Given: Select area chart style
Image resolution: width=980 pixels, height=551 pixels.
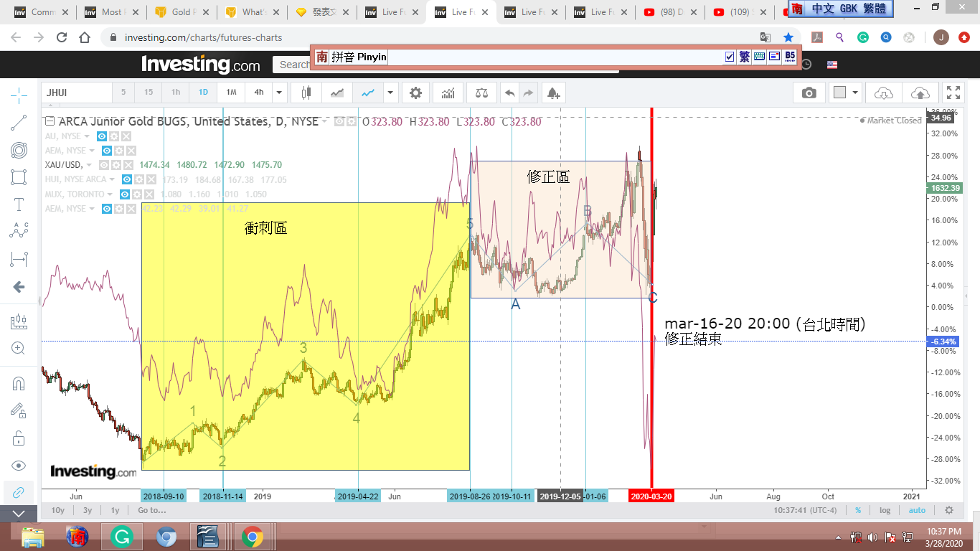Looking at the screenshot, I should [337, 93].
